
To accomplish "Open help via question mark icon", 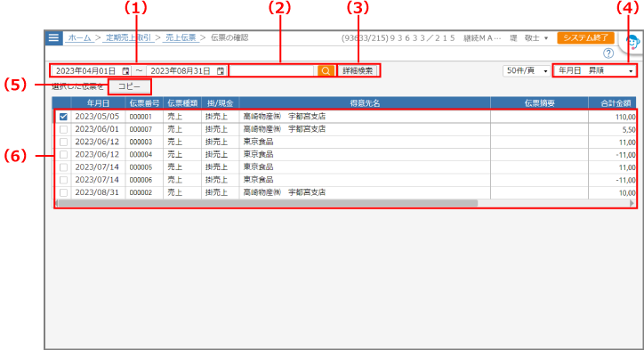I will [608, 53].
